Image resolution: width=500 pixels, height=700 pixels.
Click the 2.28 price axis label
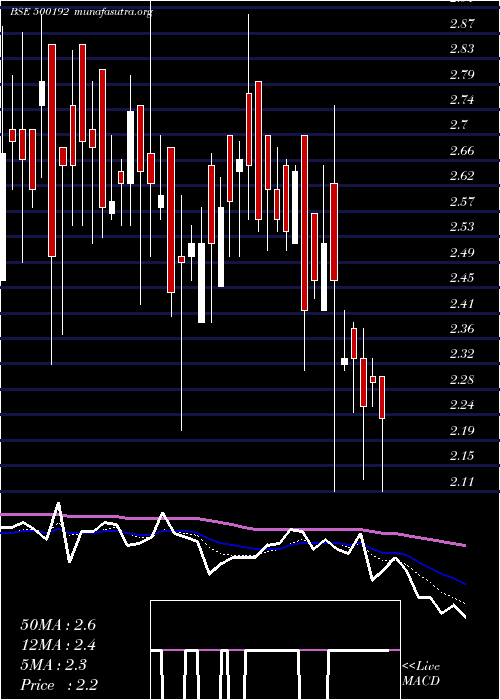click(x=462, y=379)
